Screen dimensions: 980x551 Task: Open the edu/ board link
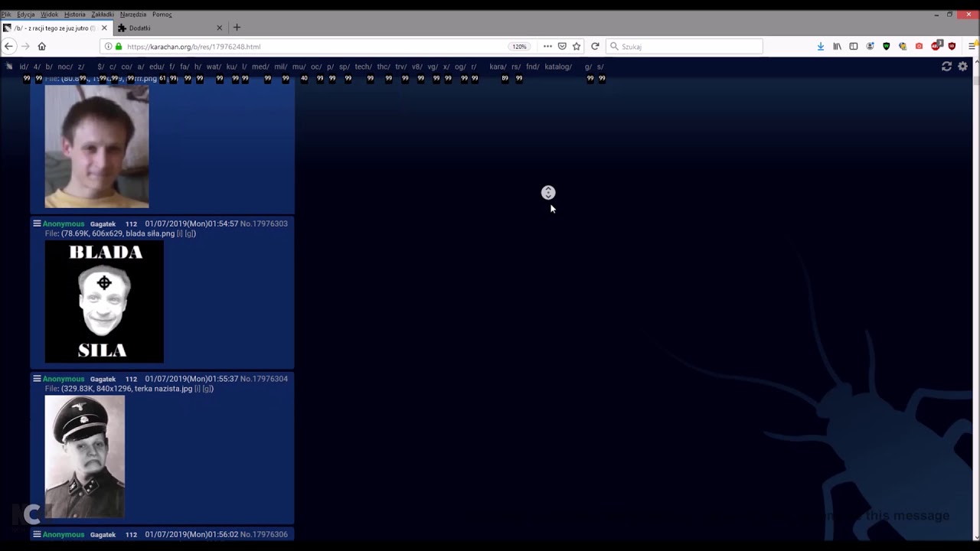[156, 67]
